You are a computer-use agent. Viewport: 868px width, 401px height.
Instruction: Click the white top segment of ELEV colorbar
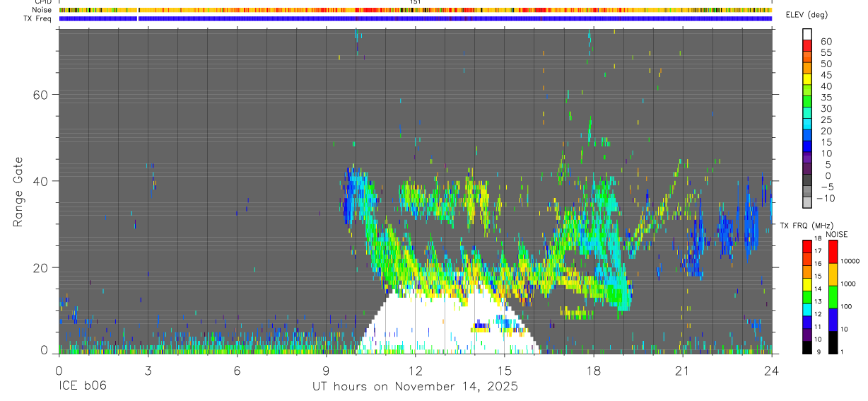point(807,33)
